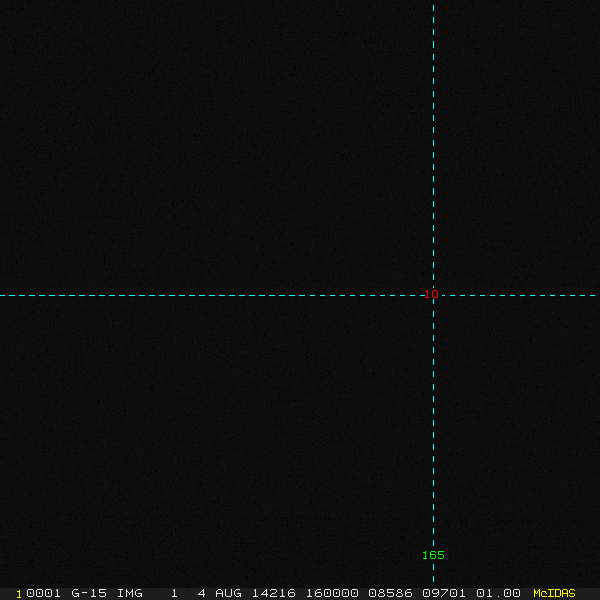Click the "AUG" month label

tap(228, 593)
